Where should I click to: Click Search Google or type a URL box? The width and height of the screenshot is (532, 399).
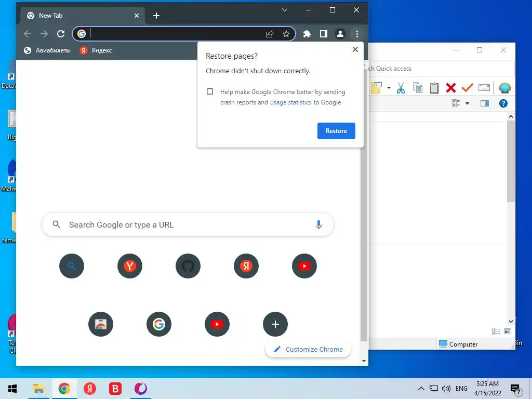pyautogui.click(x=188, y=224)
